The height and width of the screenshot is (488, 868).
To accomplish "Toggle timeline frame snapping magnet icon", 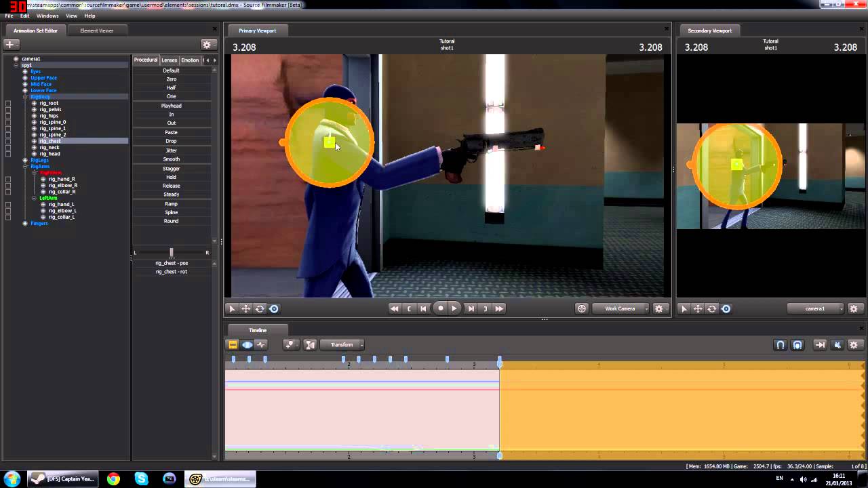I will tap(797, 345).
